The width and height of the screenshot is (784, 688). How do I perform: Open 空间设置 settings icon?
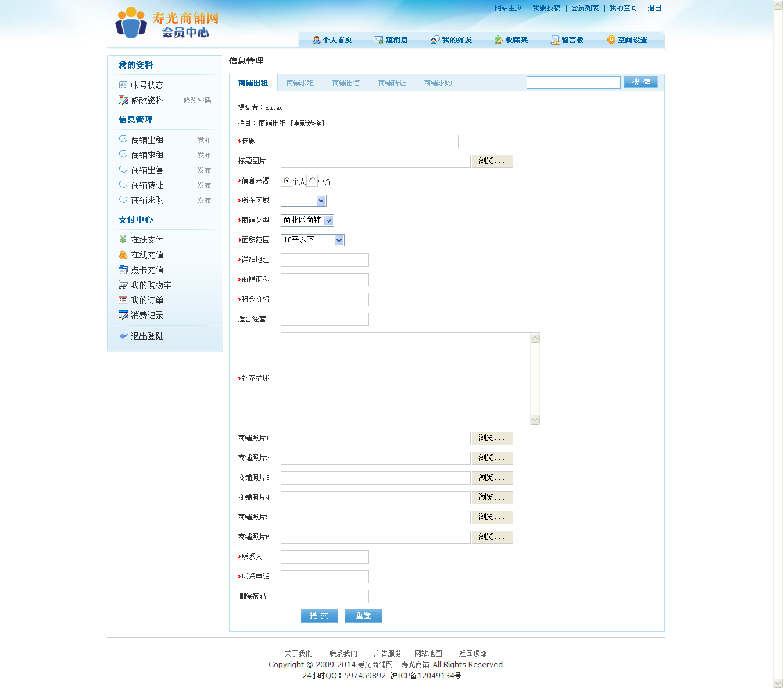611,40
